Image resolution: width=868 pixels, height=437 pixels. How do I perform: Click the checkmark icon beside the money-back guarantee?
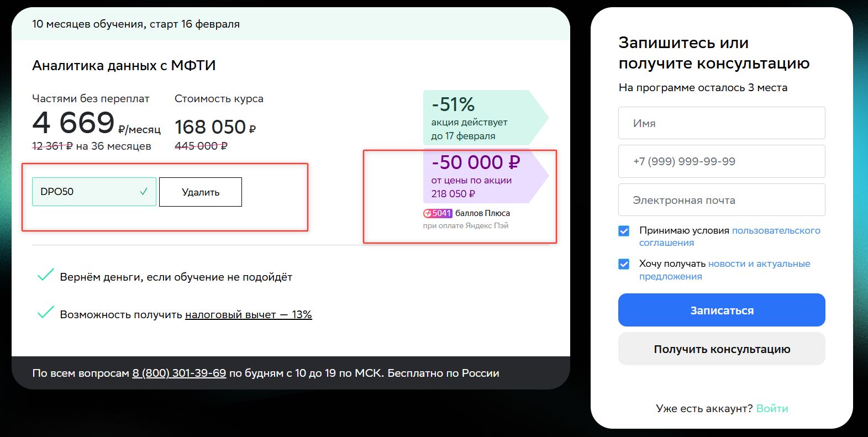[x=45, y=275]
